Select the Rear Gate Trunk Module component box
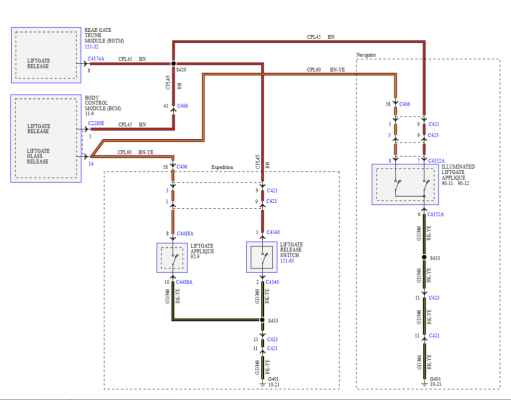The image size is (511, 400). (46, 55)
